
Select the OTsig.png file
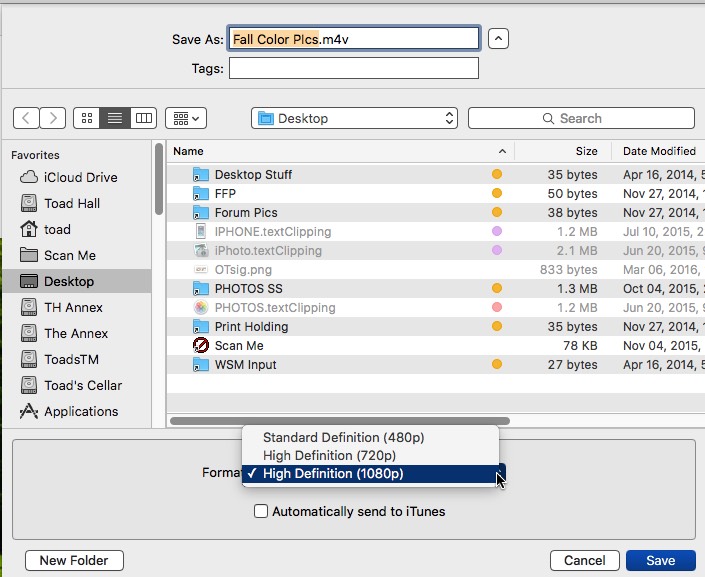pos(436,269)
